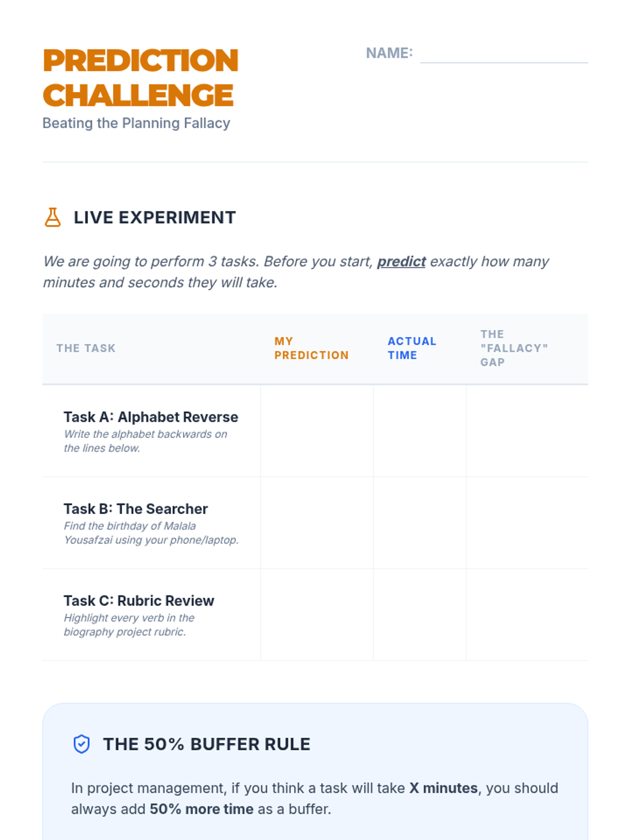Click the Task A fallacy gap cell
Screen dimensions: 630x840
coord(527,431)
